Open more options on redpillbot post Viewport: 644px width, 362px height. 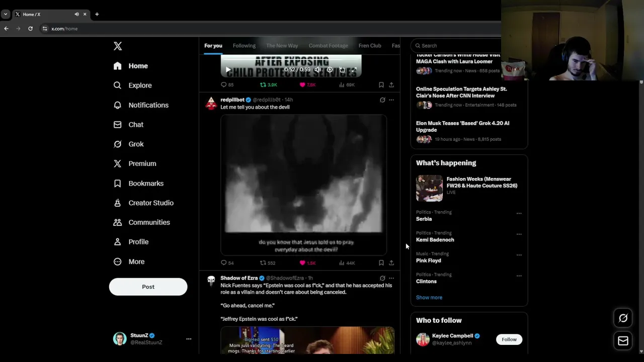(x=391, y=100)
